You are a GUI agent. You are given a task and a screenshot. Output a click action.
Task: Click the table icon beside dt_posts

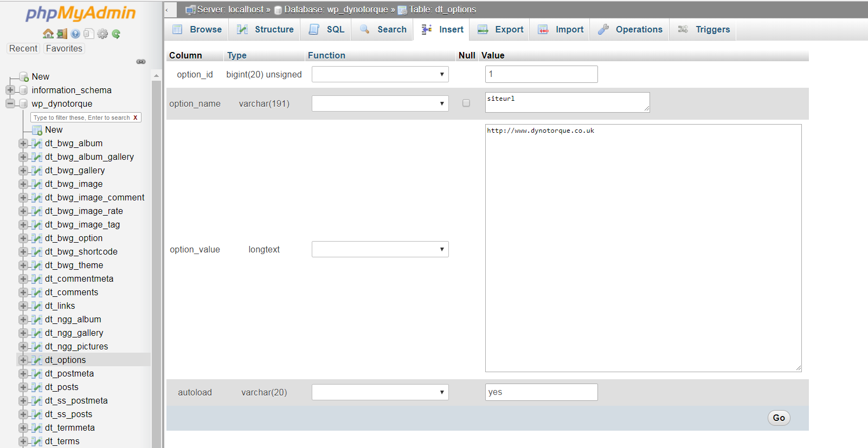pyautogui.click(x=37, y=387)
